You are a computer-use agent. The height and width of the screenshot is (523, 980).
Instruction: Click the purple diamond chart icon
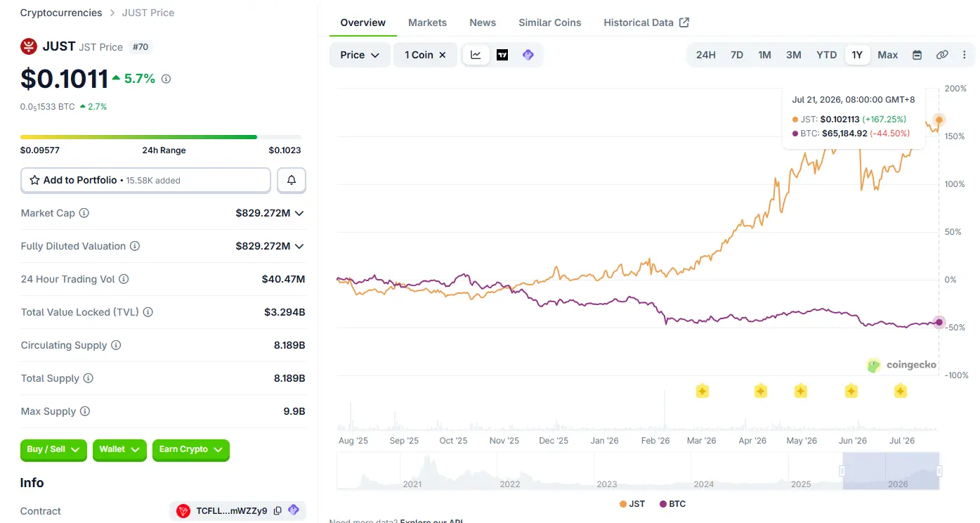[528, 55]
